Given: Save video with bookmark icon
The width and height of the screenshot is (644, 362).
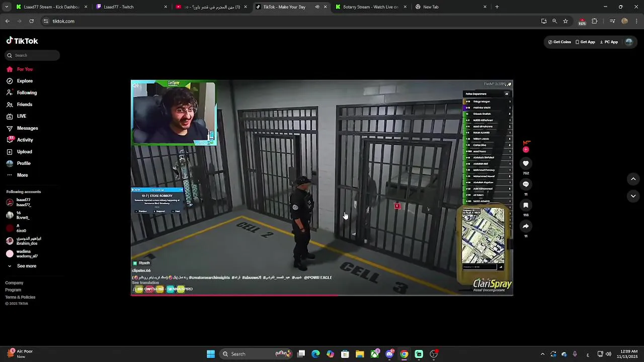Looking at the screenshot, I should click(x=526, y=205).
